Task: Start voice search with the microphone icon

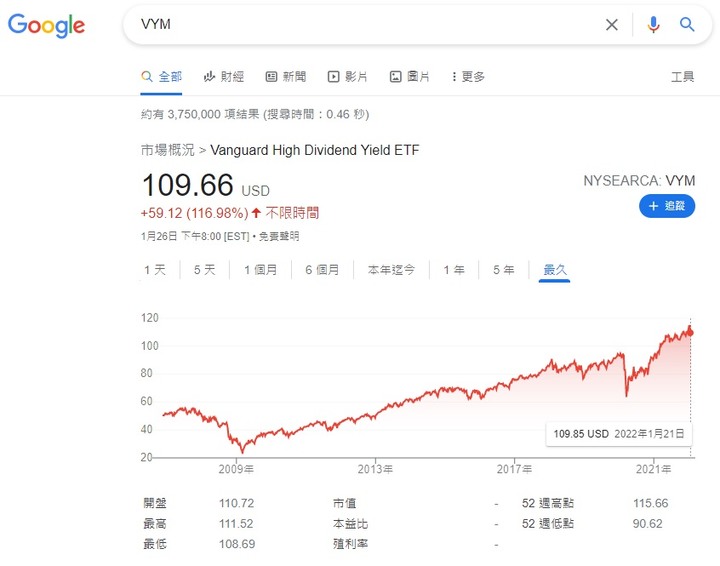Action: point(653,24)
